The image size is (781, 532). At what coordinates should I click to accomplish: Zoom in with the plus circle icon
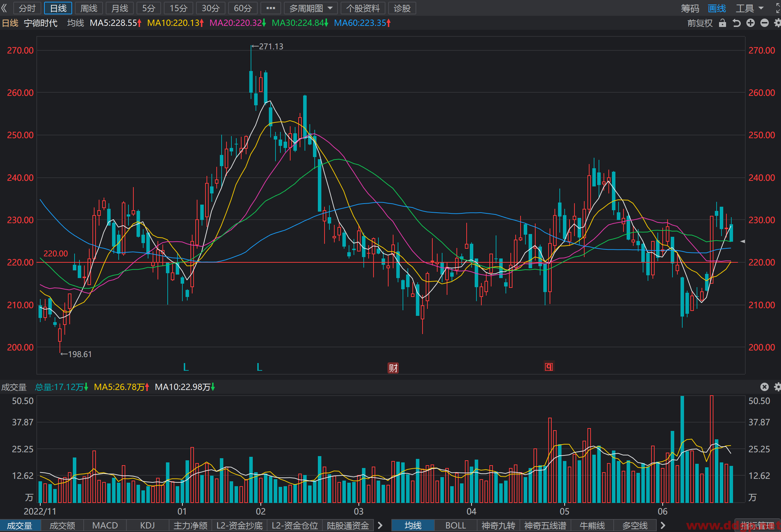point(750,23)
